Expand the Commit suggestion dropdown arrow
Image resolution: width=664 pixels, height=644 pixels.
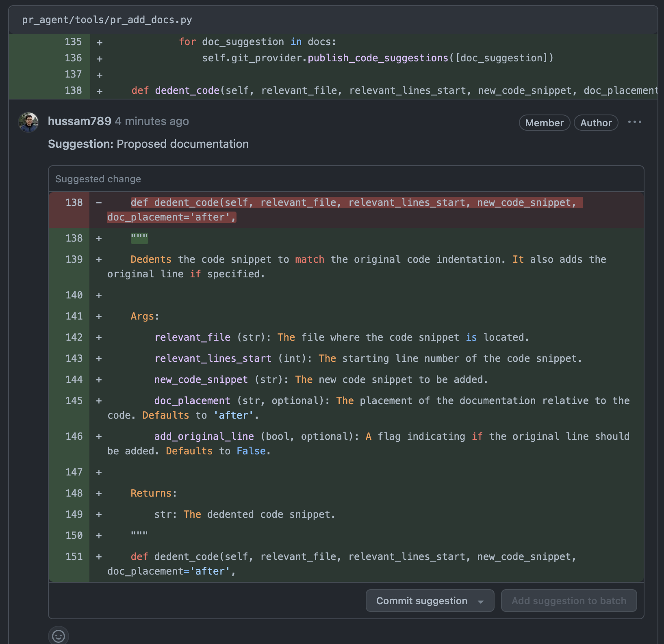click(481, 601)
